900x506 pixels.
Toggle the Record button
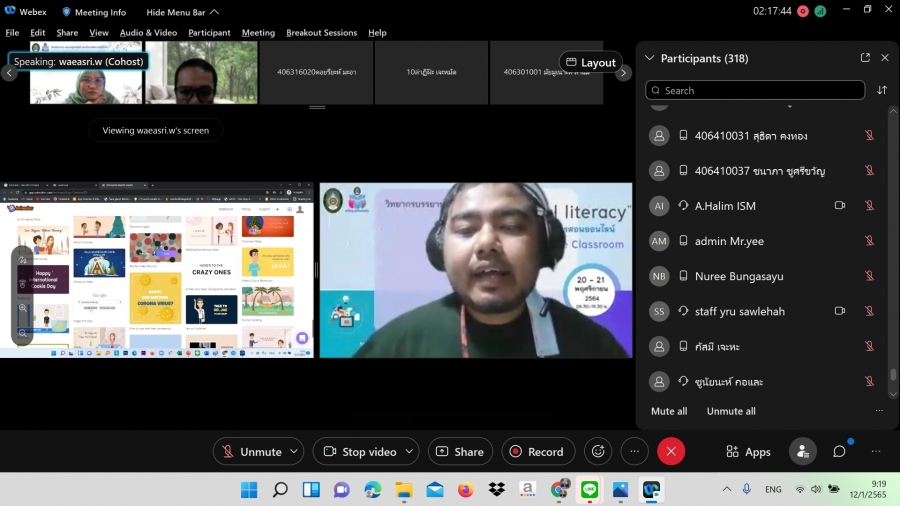537,452
